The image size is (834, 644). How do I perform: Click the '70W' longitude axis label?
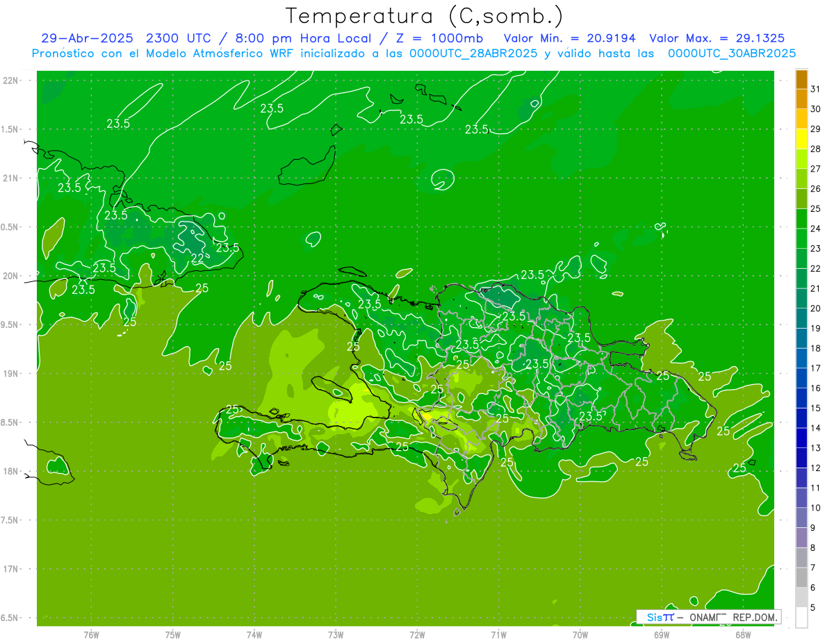tap(580, 634)
